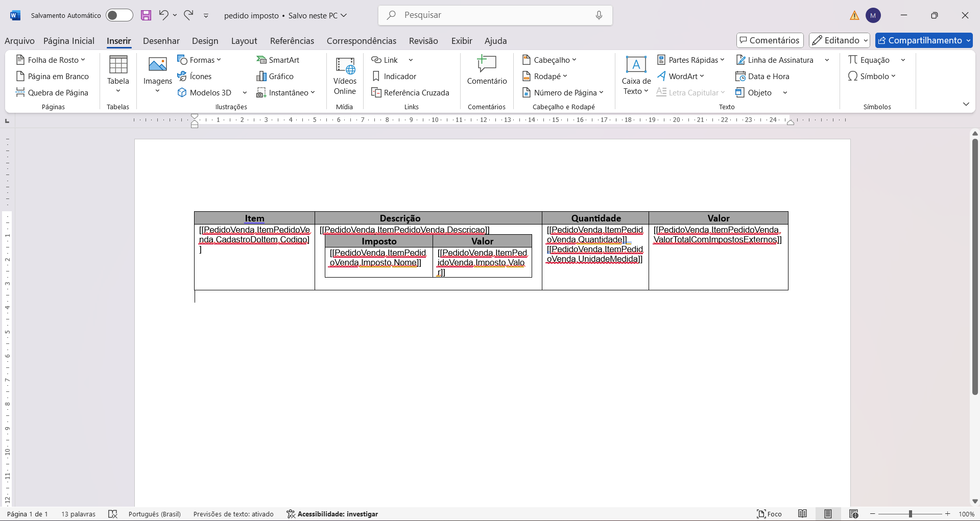The image size is (980, 521).
Task: Switch to Foco mode
Action: [769, 514]
